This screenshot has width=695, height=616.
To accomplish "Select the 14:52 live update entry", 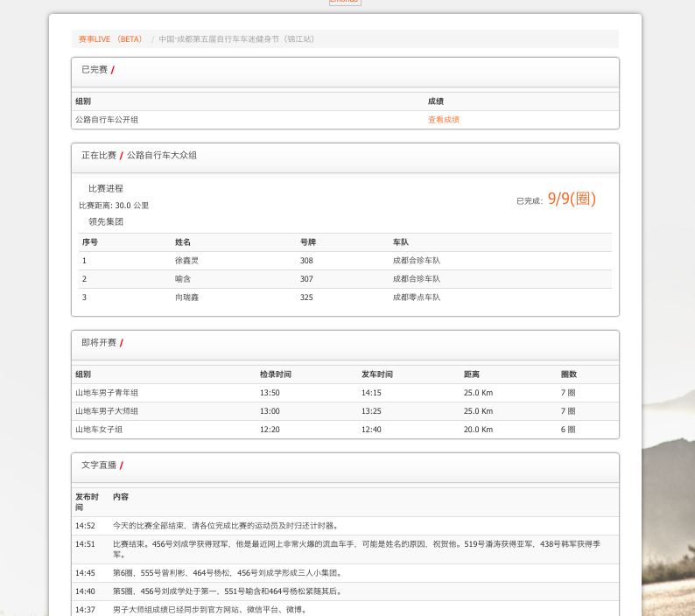I will coord(345,526).
